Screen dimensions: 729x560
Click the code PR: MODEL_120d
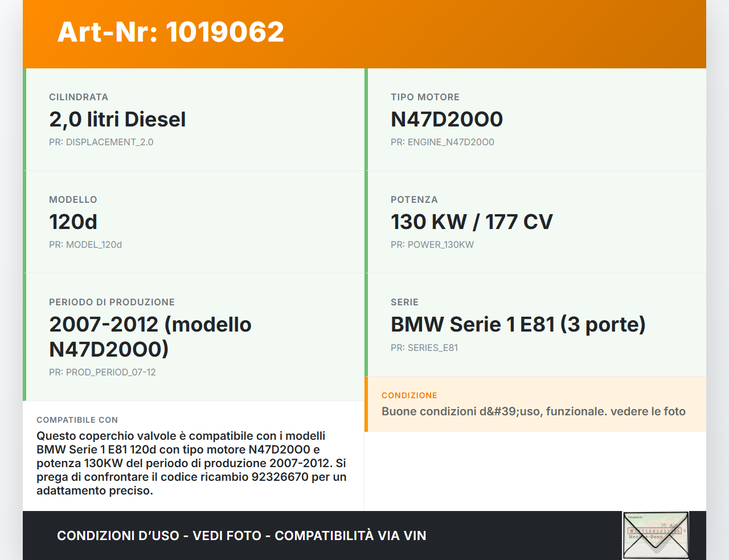coord(85,244)
